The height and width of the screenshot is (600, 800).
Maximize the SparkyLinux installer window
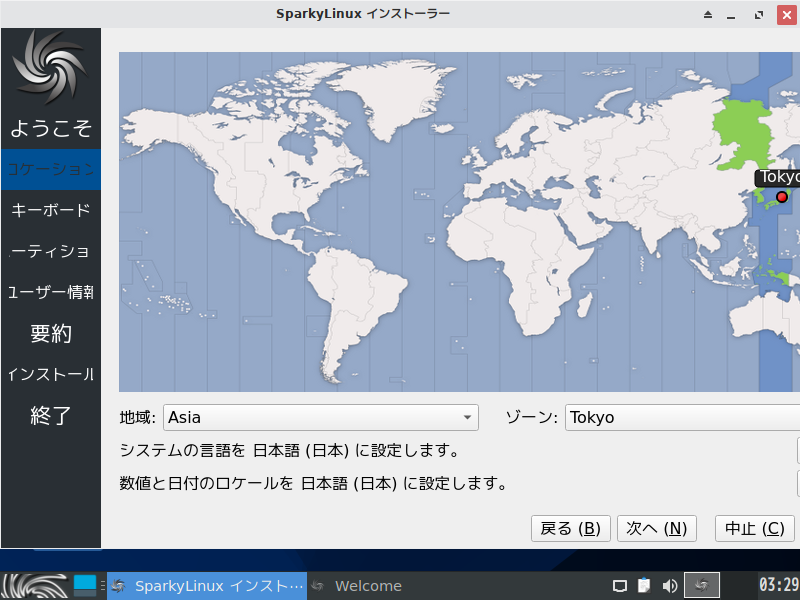point(759,15)
